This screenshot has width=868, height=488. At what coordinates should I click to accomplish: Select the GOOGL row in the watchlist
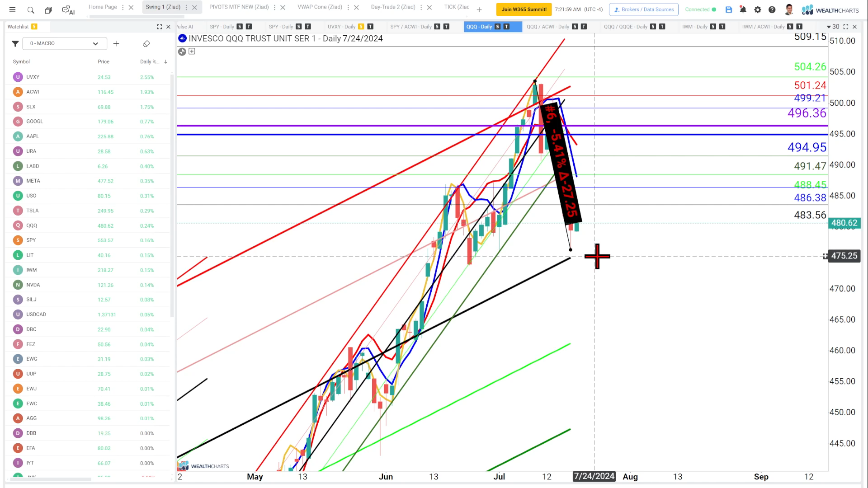[88, 122]
